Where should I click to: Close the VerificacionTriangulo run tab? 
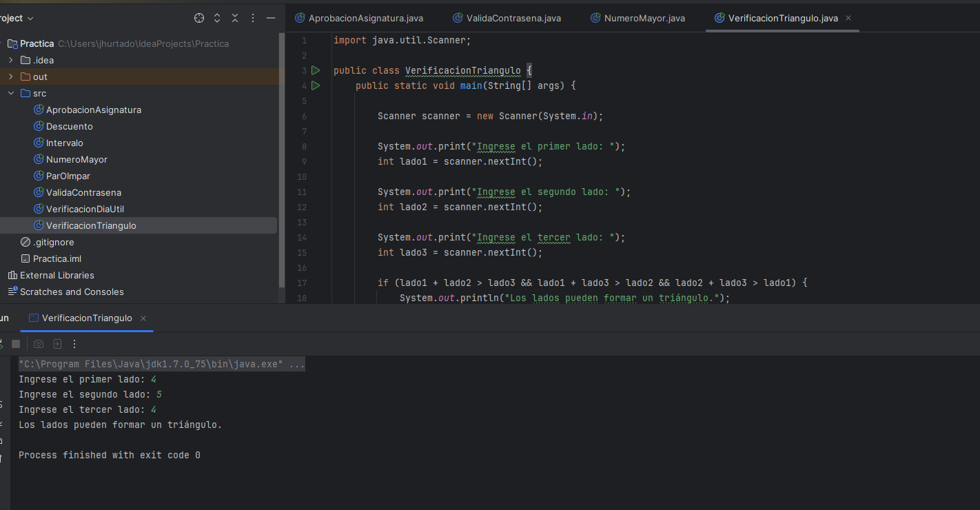(143, 318)
